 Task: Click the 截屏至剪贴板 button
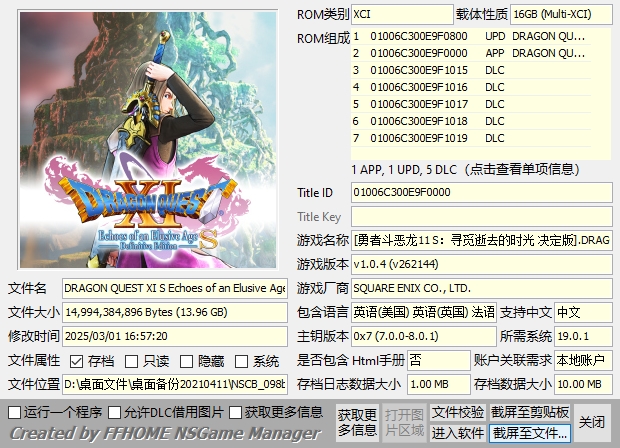530,412
